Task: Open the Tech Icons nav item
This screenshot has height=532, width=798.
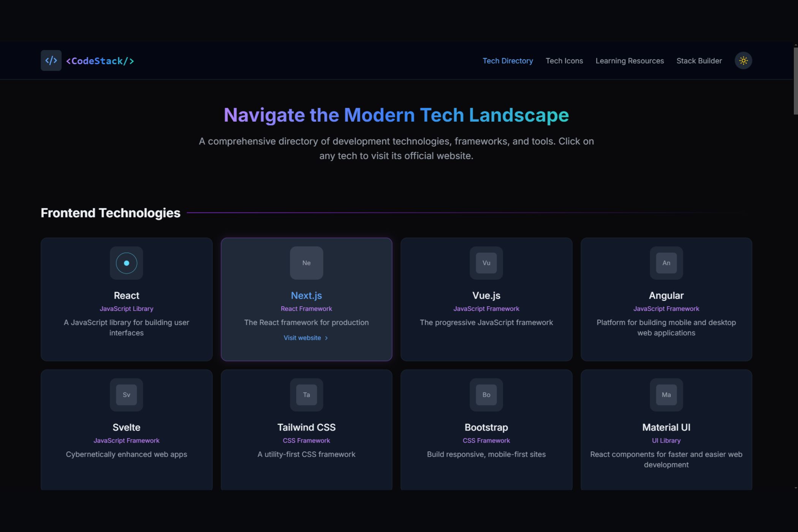Action: [x=564, y=61]
